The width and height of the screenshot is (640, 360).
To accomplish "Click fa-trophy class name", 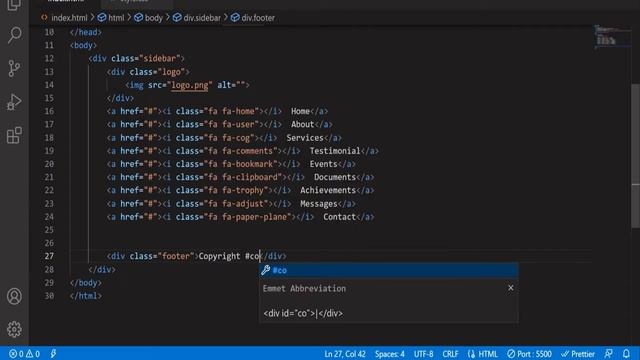I will (243, 190).
